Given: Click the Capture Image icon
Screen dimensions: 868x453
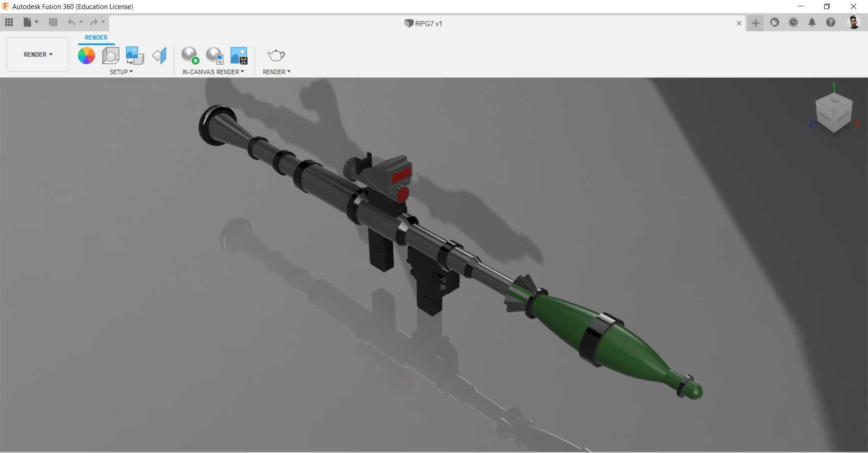Looking at the screenshot, I should 239,56.
